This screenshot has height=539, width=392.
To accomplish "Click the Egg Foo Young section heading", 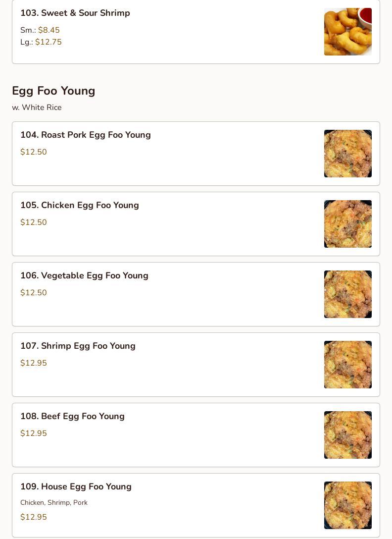I will 53,91.
